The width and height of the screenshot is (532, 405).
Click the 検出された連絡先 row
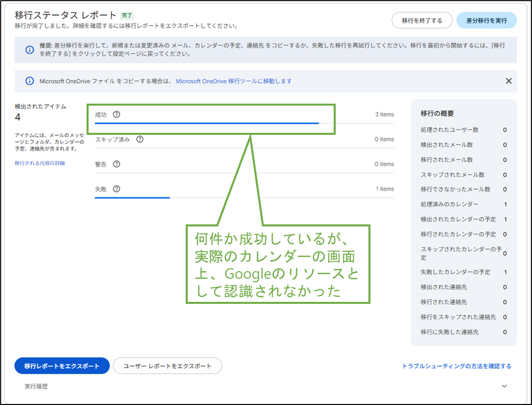point(464,287)
